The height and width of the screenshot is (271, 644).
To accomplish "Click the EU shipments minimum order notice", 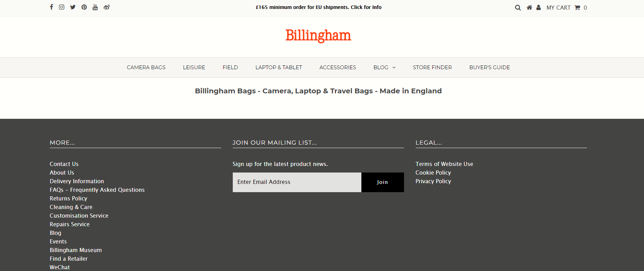I will click(318, 7).
